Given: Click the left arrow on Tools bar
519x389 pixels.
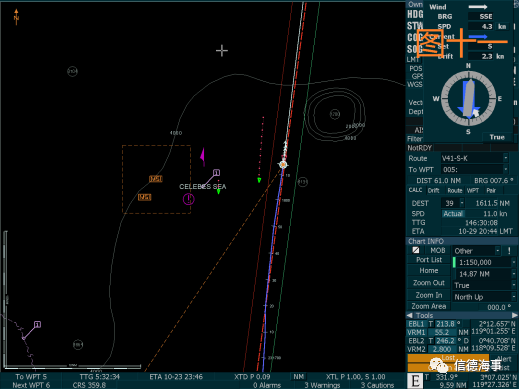Looking at the screenshot, I should [x=409, y=315].
